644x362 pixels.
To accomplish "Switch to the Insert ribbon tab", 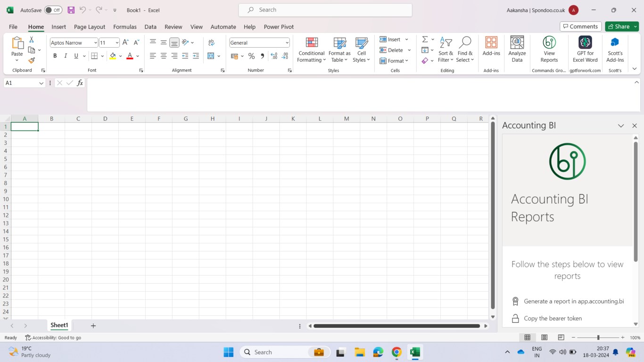I will pyautogui.click(x=59, y=27).
